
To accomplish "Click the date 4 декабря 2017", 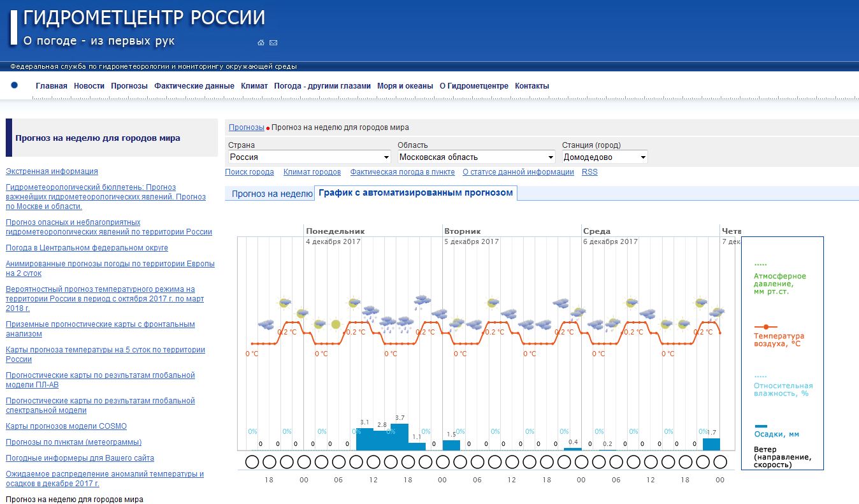I will [333, 242].
